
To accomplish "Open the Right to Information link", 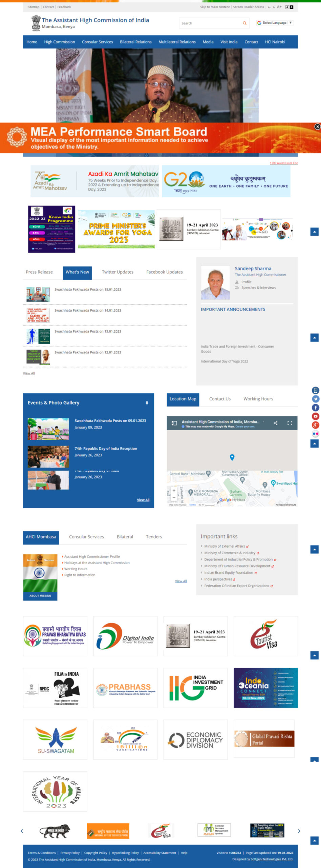I will pos(80,575).
